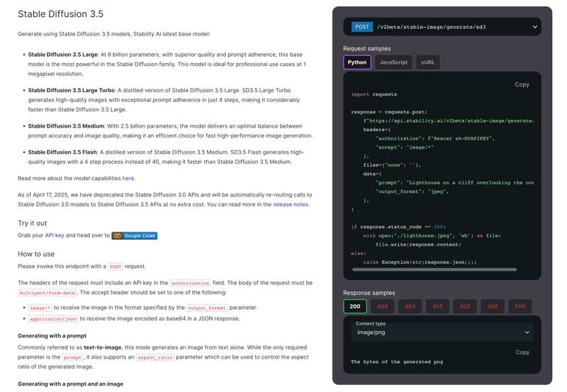Click the 'Stable Diffusion 3.5 Medium' bullet title

66,126
